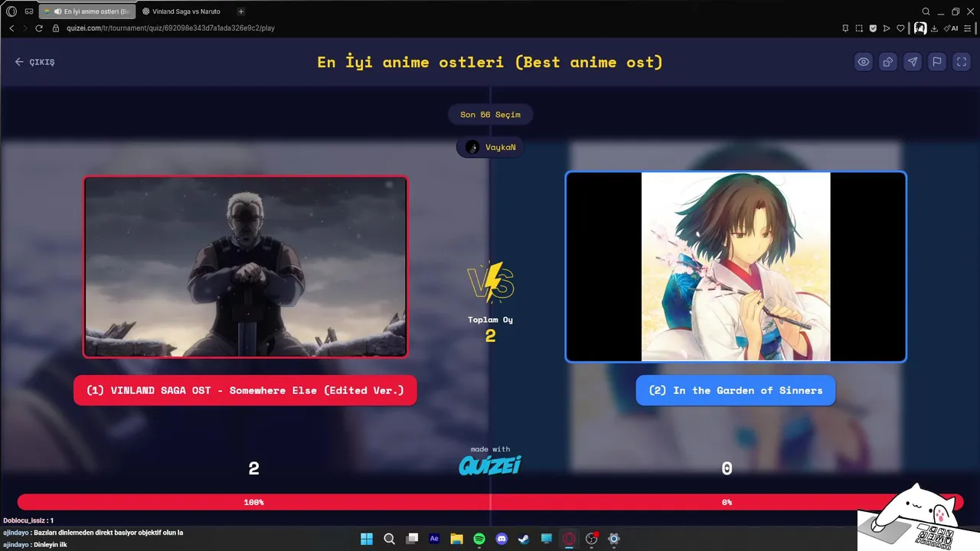The image size is (980, 551).
Task: Click the Son 56 Seçim badge
Action: pyautogui.click(x=490, y=115)
